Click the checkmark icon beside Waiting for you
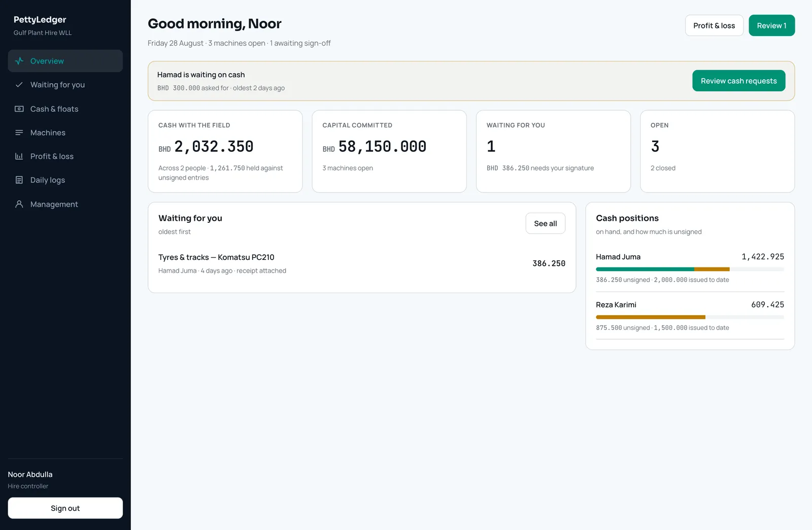This screenshot has width=812, height=530. click(19, 85)
